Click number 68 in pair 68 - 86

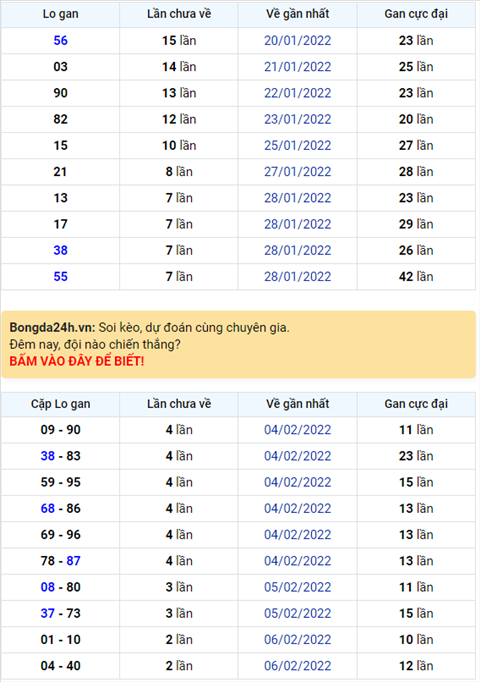(x=48, y=508)
